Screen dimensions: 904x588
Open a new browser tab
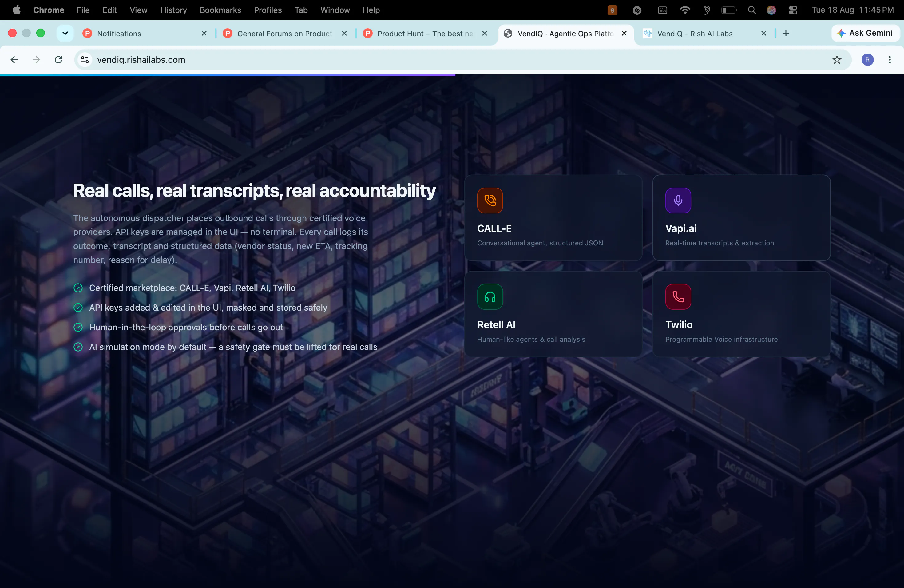[786, 34]
